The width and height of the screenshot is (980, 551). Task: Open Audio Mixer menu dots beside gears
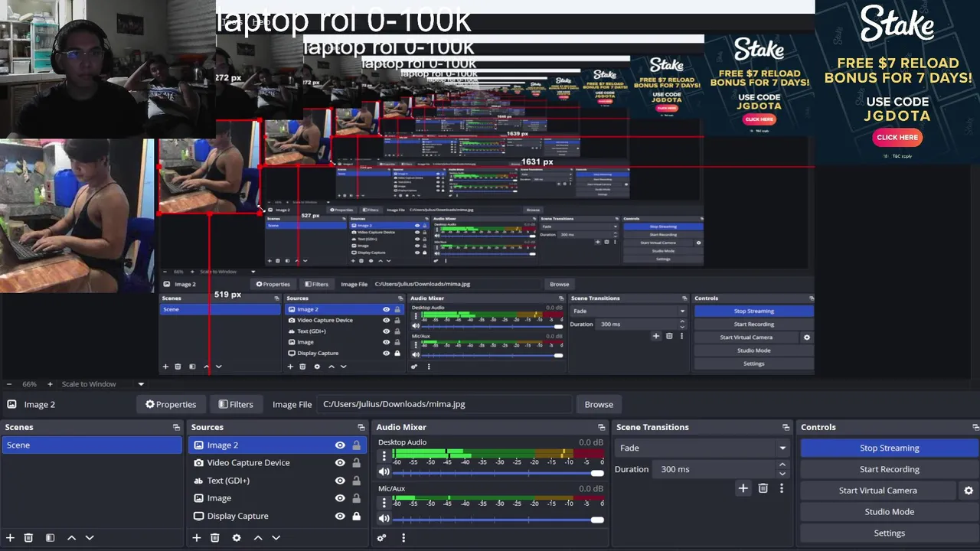[403, 538]
